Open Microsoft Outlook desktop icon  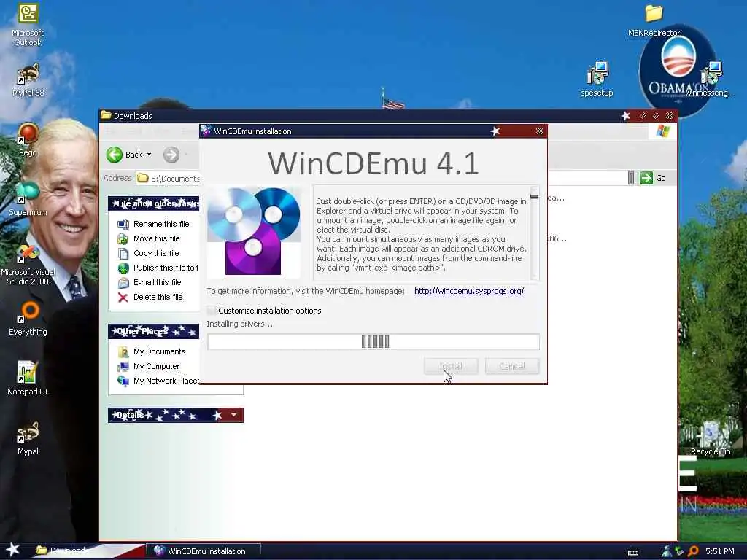click(x=28, y=25)
